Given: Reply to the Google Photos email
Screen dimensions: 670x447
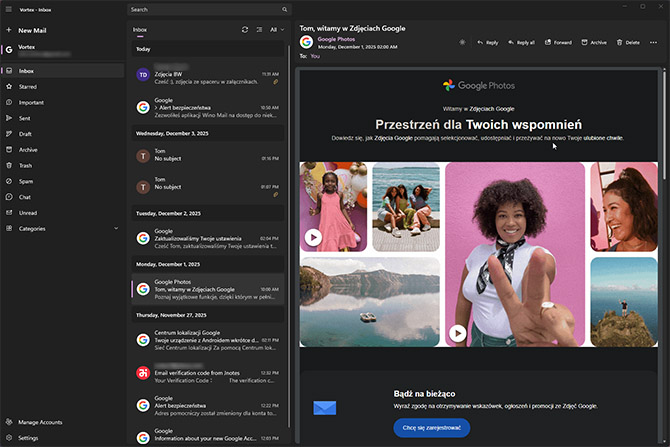Looking at the screenshot, I should pos(487,42).
